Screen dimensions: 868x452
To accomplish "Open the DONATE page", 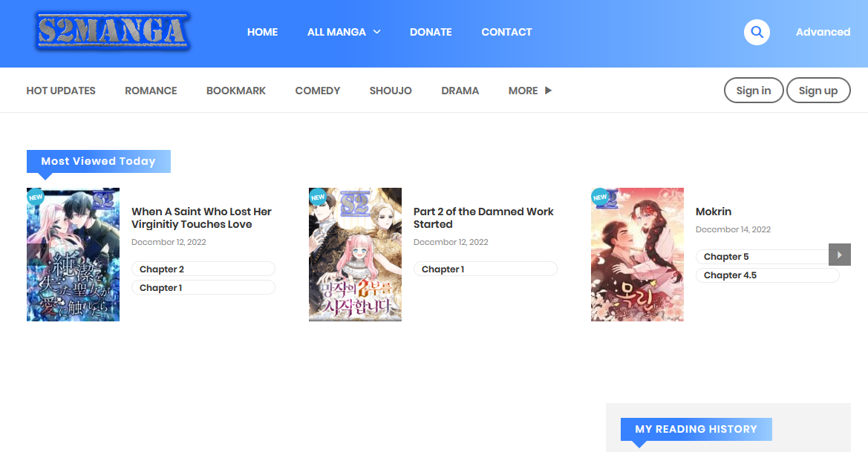I will 431,32.
